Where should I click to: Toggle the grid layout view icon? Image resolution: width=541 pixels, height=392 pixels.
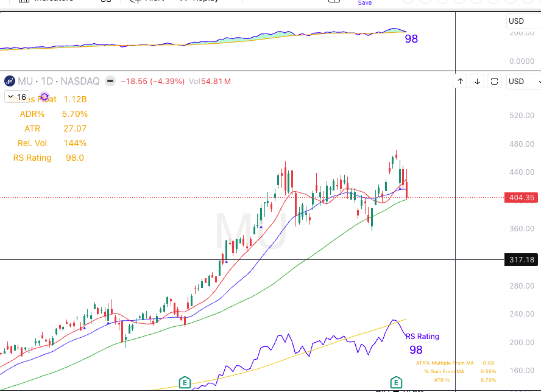(105, 2)
